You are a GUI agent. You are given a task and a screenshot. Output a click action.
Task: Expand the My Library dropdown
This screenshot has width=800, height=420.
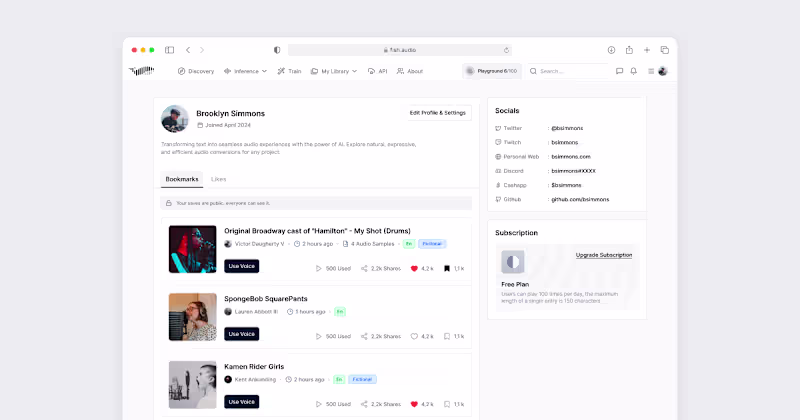click(334, 71)
